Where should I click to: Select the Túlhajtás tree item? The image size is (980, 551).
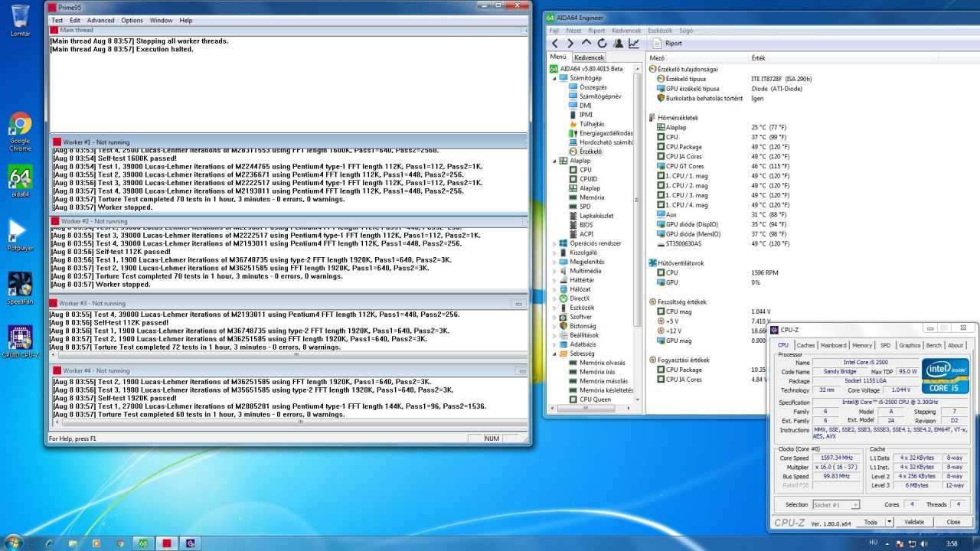[x=592, y=124]
